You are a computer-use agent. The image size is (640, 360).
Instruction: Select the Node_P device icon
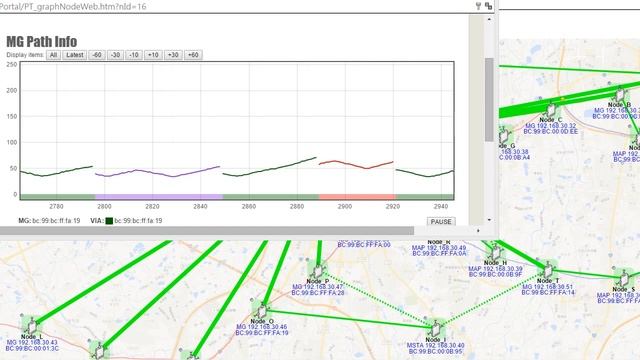317,271
